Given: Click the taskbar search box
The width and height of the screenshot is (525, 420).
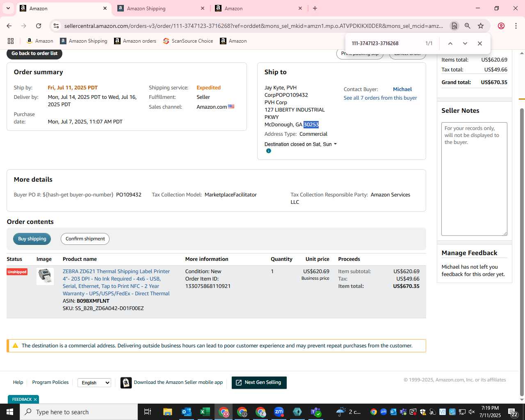Looking at the screenshot, I should tap(79, 412).
